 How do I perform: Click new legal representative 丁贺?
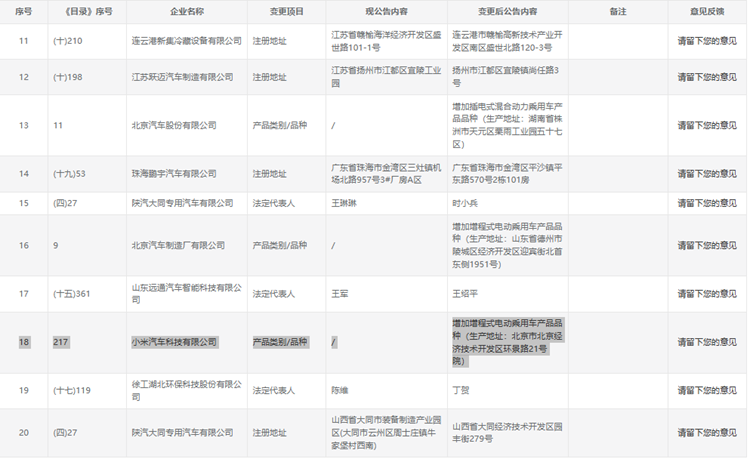coord(461,391)
